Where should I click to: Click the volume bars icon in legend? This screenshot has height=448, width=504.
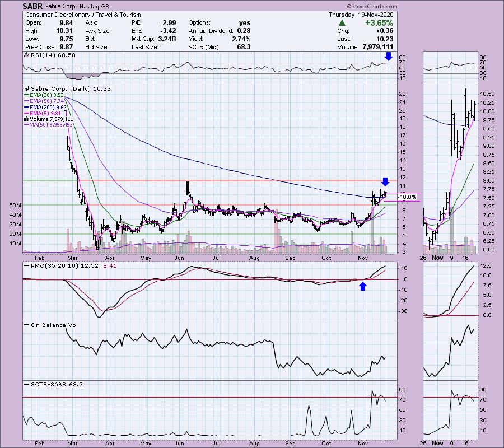click(x=27, y=119)
